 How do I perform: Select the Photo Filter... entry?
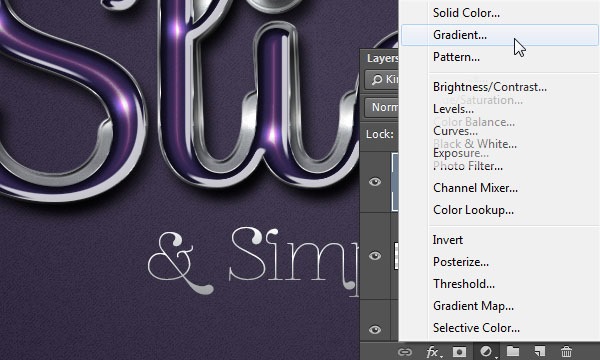pyautogui.click(x=468, y=166)
